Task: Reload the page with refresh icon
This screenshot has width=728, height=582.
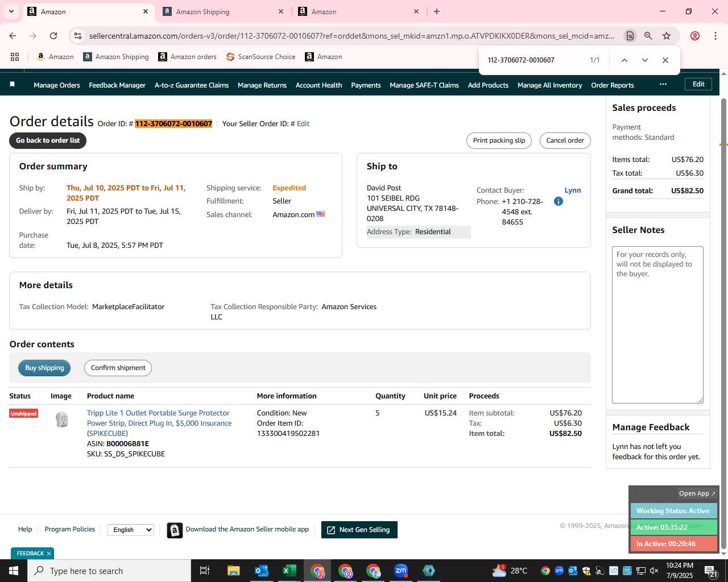Action: coord(53,36)
